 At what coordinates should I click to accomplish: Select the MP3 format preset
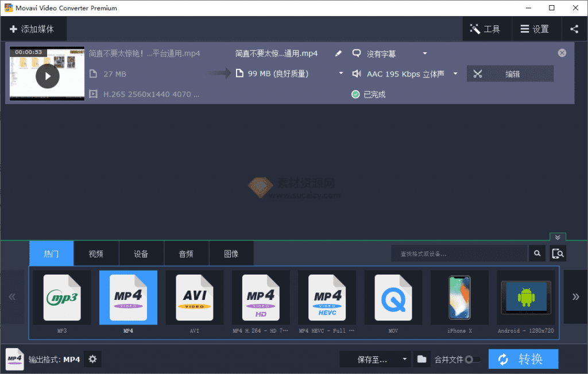click(61, 298)
